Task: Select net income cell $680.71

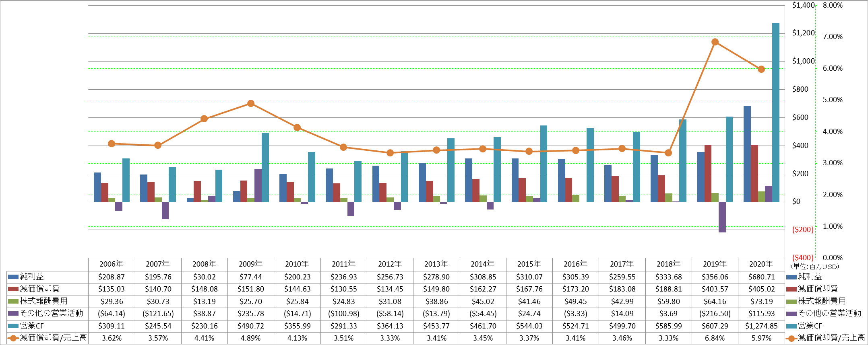Action: [x=761, y=277]
